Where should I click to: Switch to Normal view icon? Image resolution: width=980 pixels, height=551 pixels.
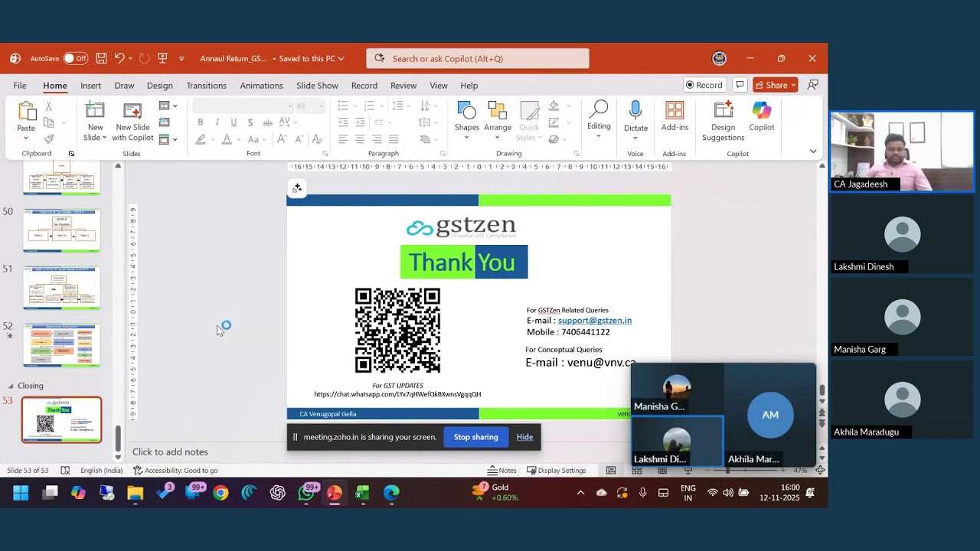[x=611, y=471]
